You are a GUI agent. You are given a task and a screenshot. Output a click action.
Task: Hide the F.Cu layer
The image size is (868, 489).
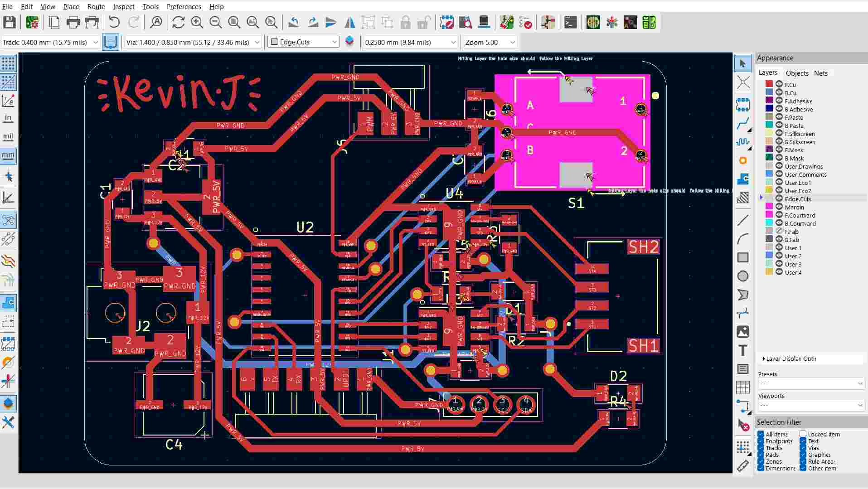pos(779,84)
